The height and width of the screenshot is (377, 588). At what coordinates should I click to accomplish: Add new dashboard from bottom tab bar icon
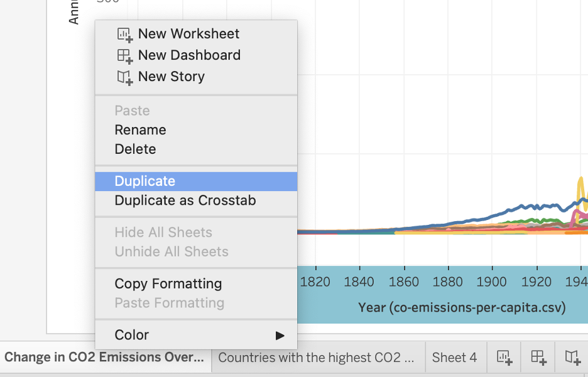pos(538,357)
